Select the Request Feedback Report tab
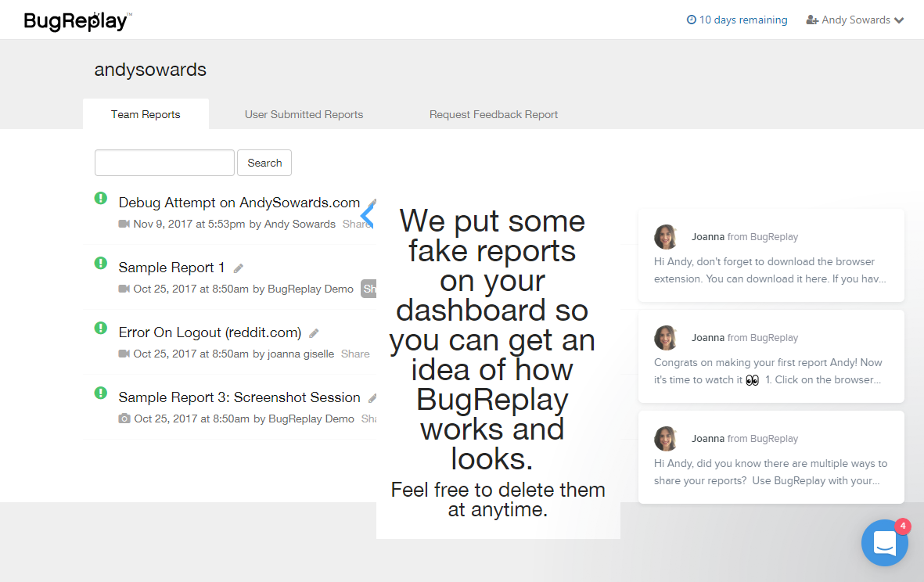The width and height of the screenshot is (924, 582). coord(494,114)
